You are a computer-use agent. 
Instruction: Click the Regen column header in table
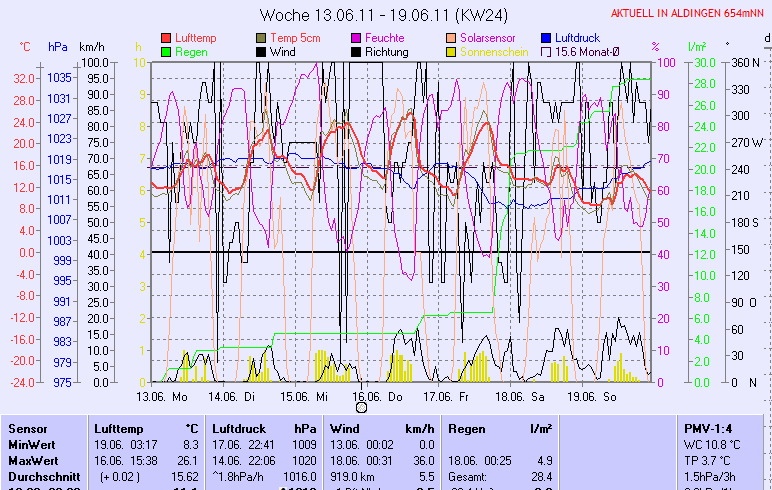[x=468, y=428]
